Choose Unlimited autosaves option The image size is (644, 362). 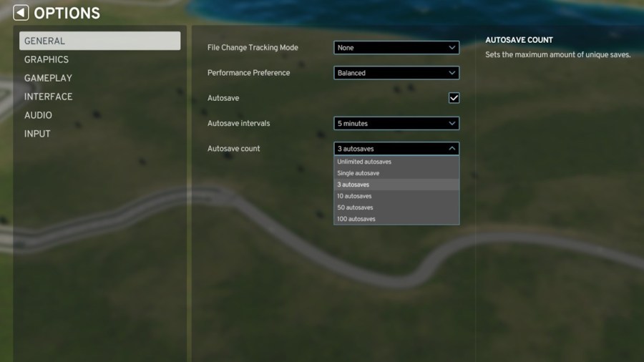(x=396, y=162)
